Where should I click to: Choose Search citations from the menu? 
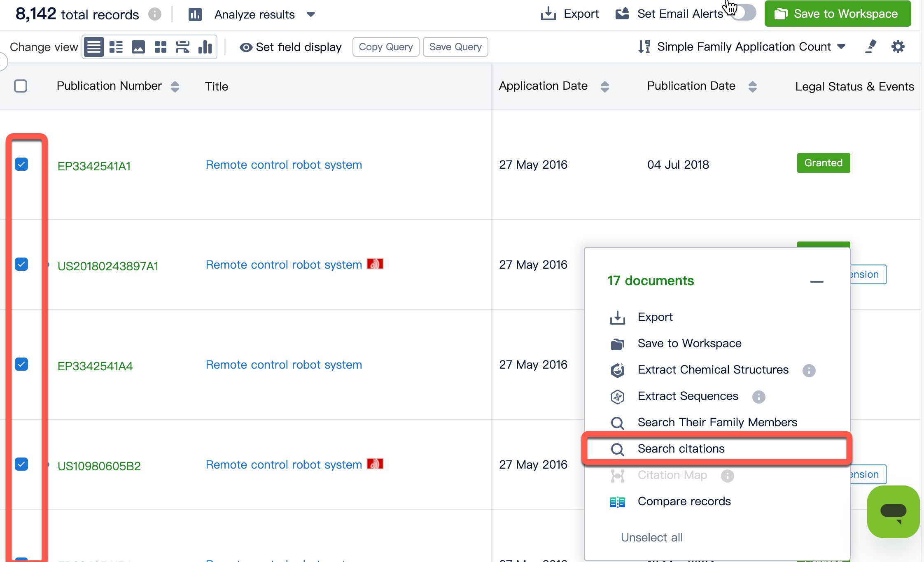click(x=681, y=448)
